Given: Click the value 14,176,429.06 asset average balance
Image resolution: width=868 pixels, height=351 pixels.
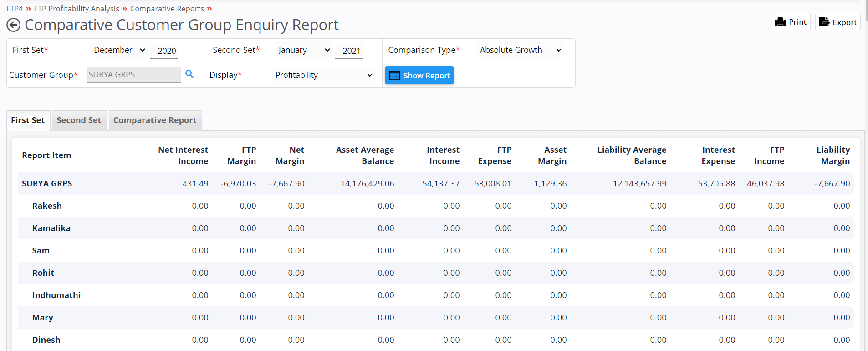Looking at the screenshot, I should (x=368, y=184).
